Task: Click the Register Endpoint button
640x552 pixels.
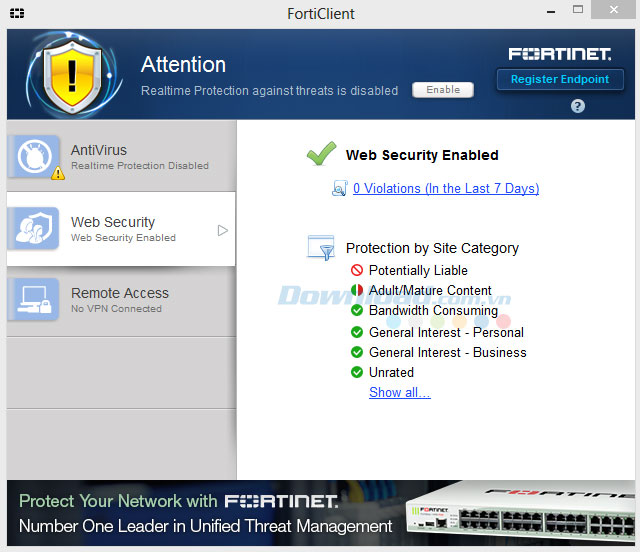Action: point(560,79)
